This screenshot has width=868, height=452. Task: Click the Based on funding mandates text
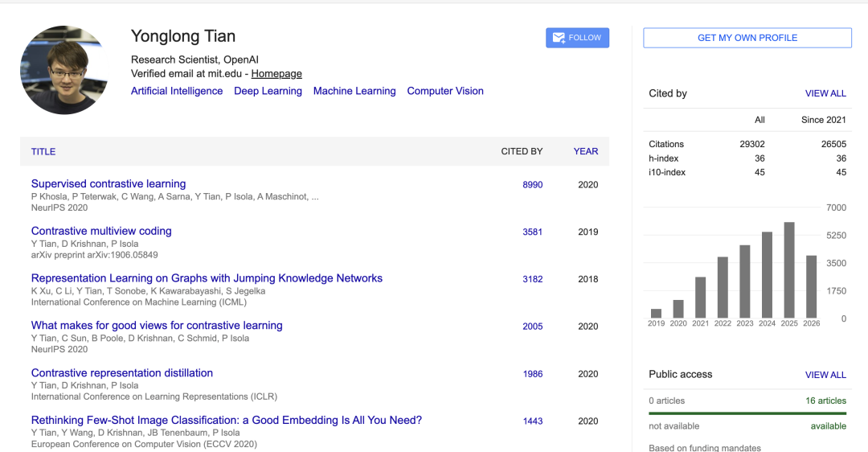click(705, 447)
